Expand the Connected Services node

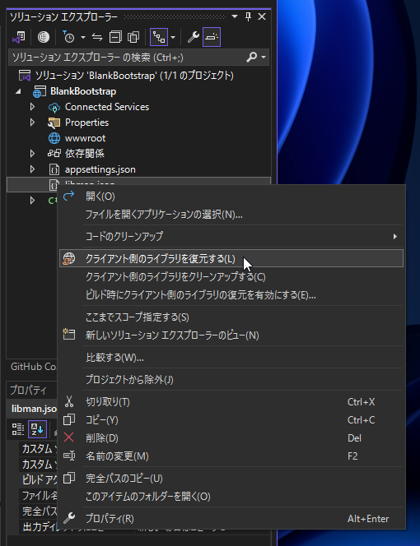click(x=32, y=107)
